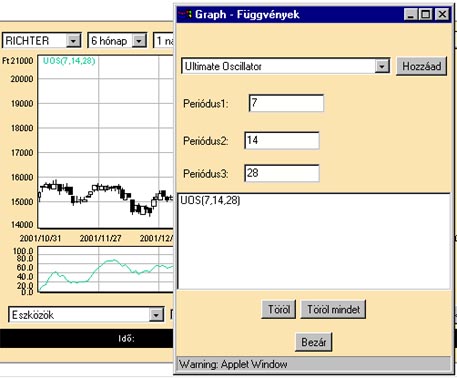Click the Töröl button
Screen dimensions: 457x378
click(279, 309)
